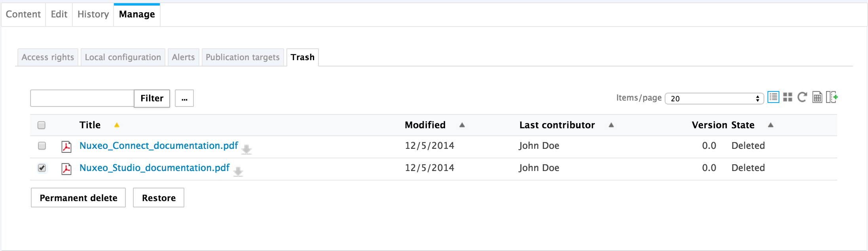Click the filter text input field
The width and height of the screenshot is (868, 251).
click(x=82, y=98)
